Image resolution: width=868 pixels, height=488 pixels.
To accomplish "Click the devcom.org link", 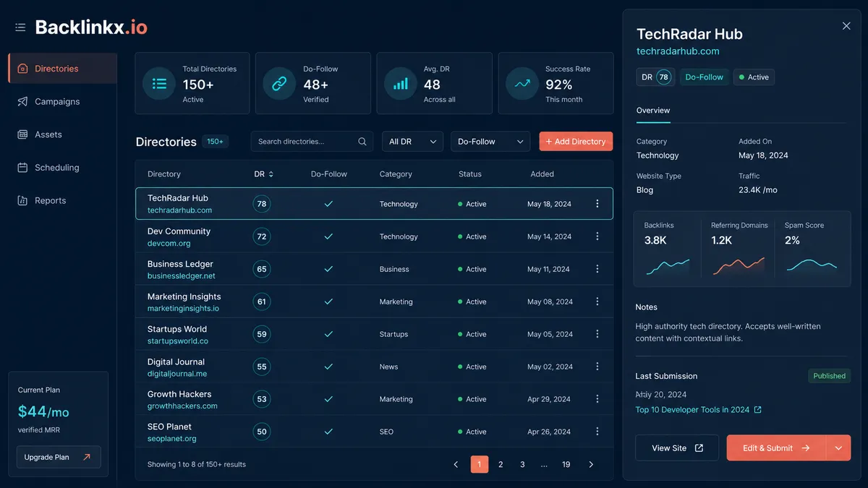I will point(169,244).
